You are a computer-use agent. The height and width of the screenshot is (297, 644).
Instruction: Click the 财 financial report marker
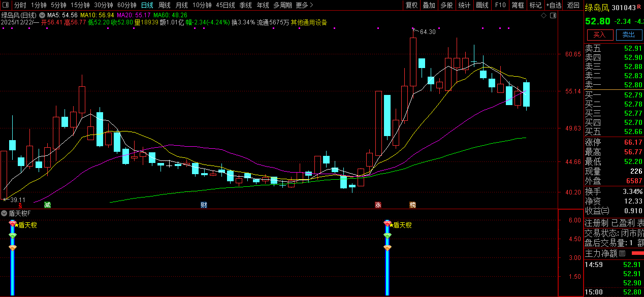(204, 205)
